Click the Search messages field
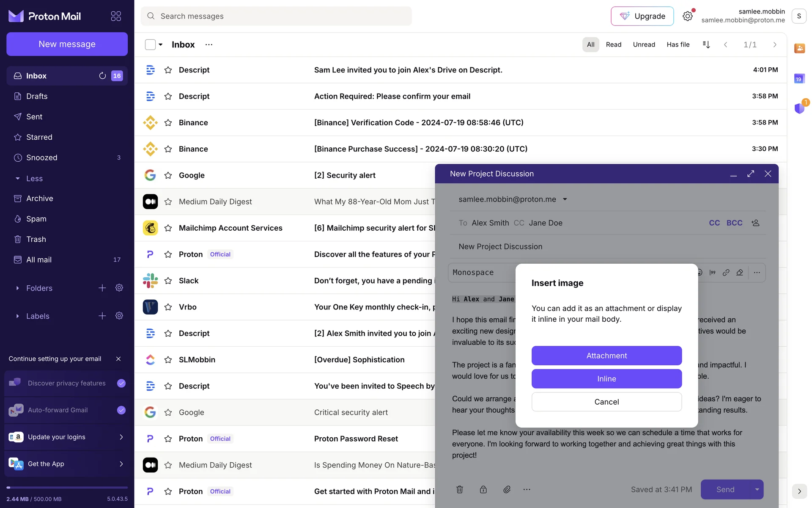This screenshot has height=508, width=812. (276, 16)
